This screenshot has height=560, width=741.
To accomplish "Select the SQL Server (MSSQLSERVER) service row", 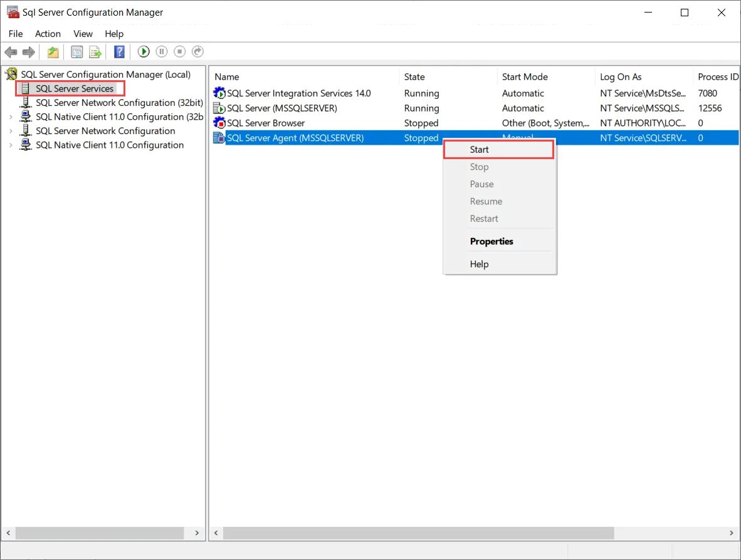I will (475, 108).
